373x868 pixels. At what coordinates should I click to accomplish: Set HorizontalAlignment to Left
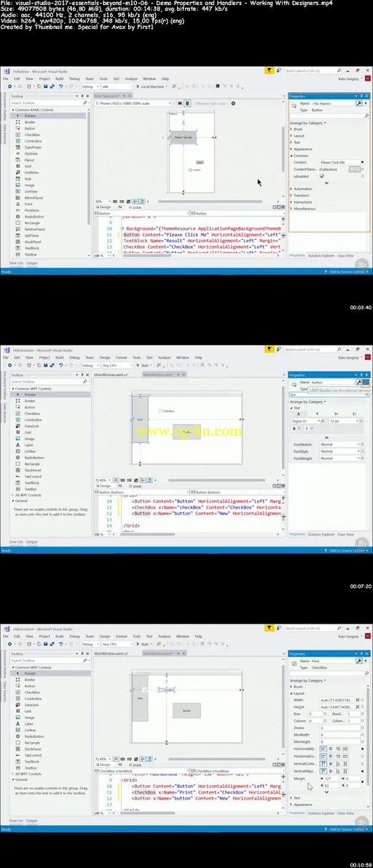click(323, 749)
